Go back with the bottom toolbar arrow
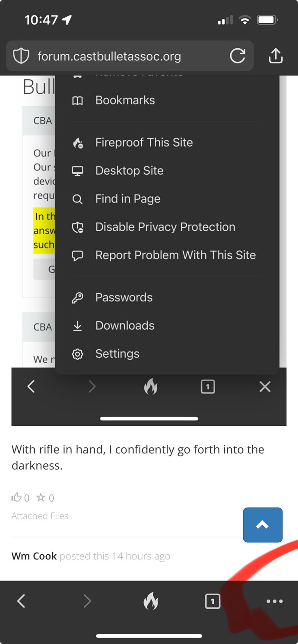 pos(21,601)
